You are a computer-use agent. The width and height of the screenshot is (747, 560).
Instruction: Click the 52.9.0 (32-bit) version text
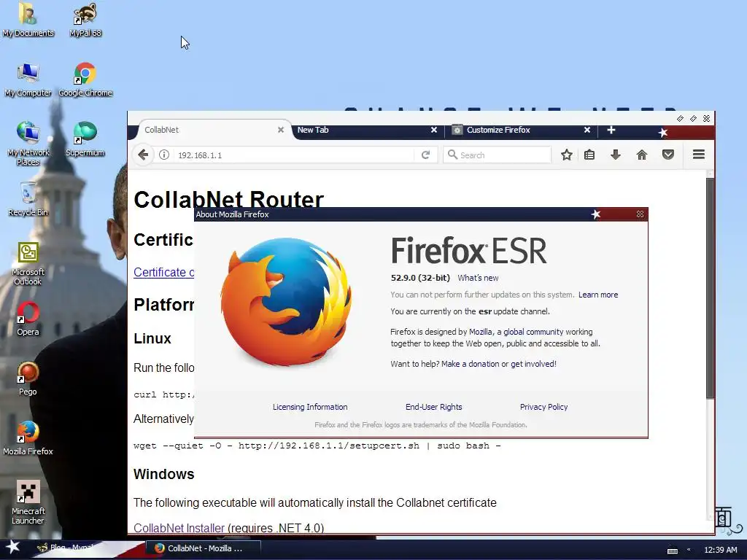tap(420, 278)
